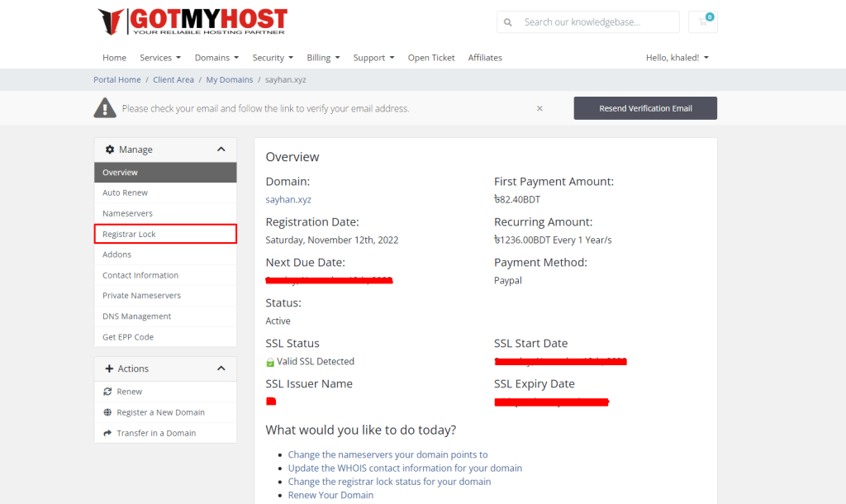Collapse the Actions panel chevron
Screen dimensions: 846x504
click(221, 368)
